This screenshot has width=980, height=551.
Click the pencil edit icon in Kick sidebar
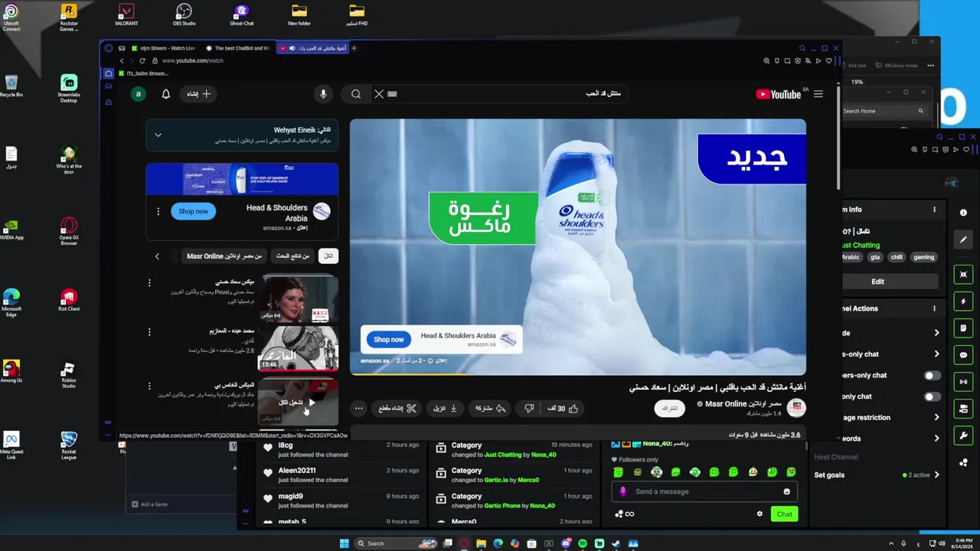(x=963, y=240)
